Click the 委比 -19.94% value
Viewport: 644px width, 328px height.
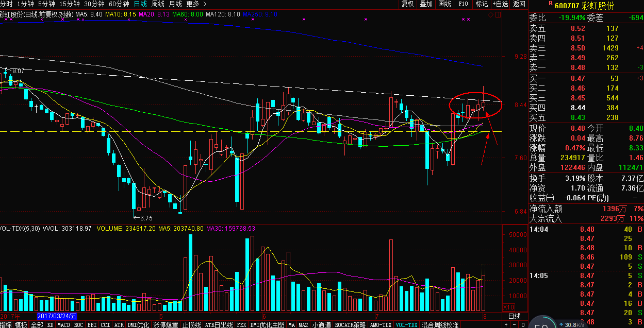[571, 18]
